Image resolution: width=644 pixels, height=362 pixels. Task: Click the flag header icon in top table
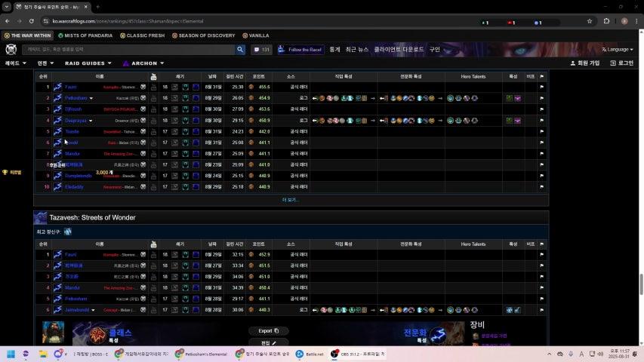tap(542, 76)
